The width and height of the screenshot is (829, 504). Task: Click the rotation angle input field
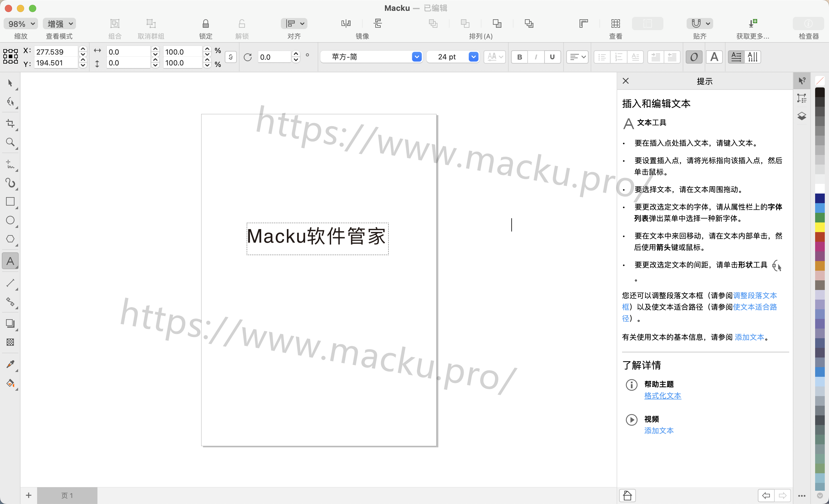point(274,57)
